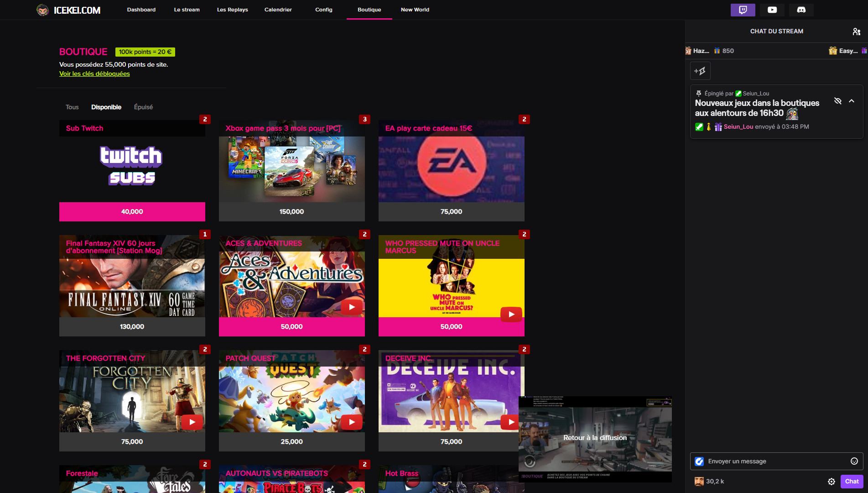868x493 pixels.
Task: Click the ICEKEI.COM site title
Action: 77,10
